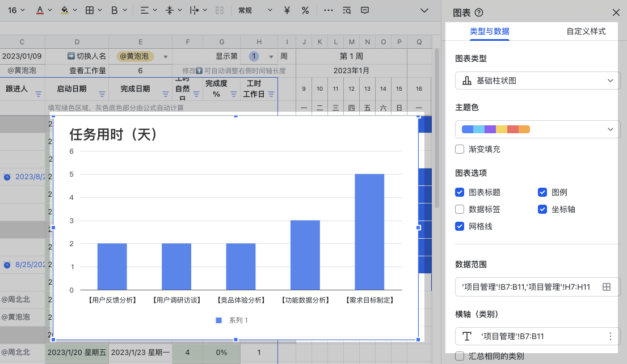
Task: Click cell 2023/1/20 星期五
Action: pyautogui.click(x=77, y=353)
